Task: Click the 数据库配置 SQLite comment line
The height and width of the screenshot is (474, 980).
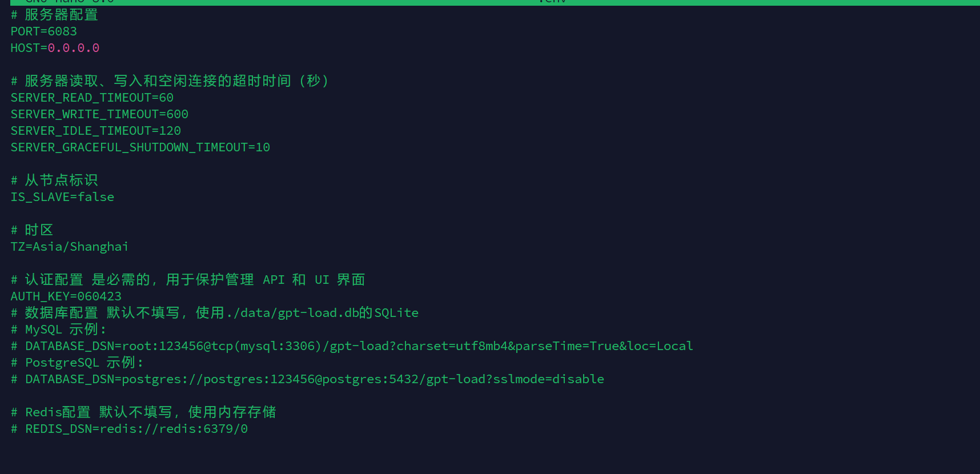Action: tap(215, 313)
